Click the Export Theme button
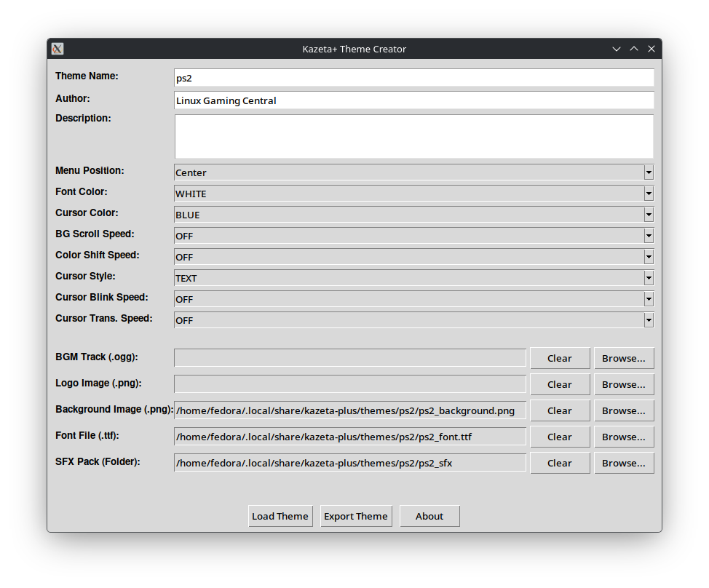Image resolution: width=709 pixels, height=588 pixels. [356, 516]
